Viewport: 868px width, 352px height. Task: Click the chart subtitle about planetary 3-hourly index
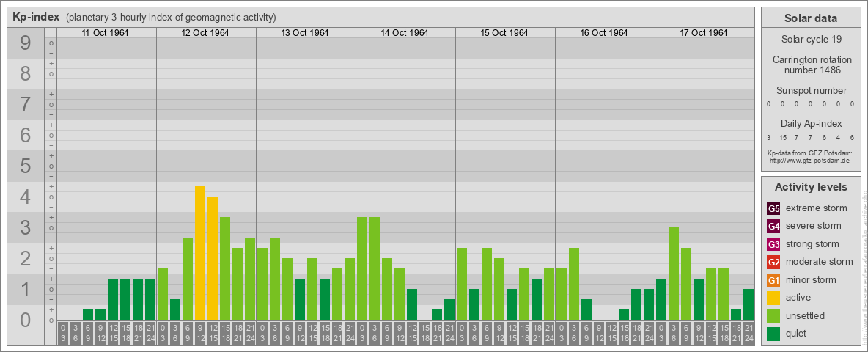[x=171, y=18]
